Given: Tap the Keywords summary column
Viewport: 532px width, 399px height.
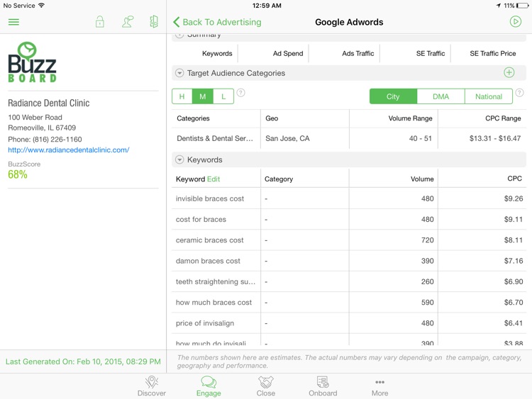Looking at the screenshot, I should (217, 54).
